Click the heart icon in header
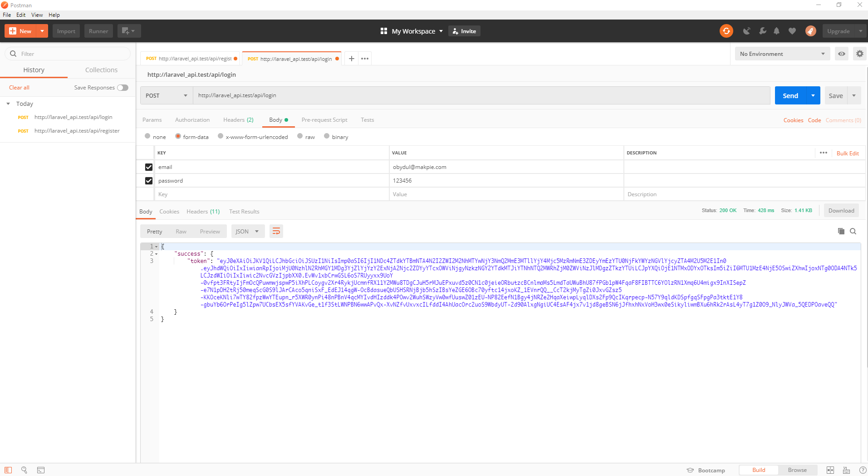The width and height of the screenshot is (868, 476). point(792,31)
